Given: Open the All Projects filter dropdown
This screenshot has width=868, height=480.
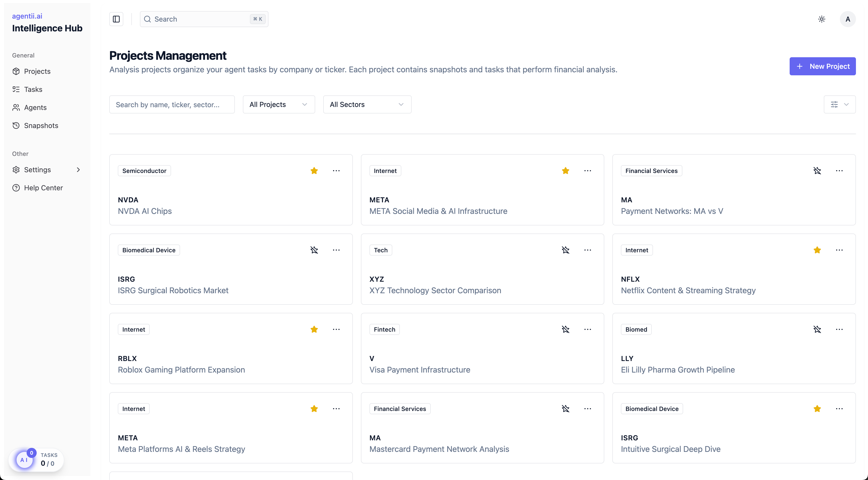Looking at the screenshot, I should (279, 104).
